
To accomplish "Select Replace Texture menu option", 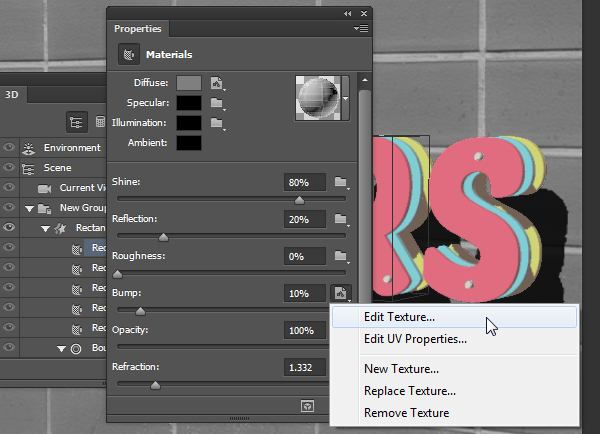I will [x=410, y=391].
